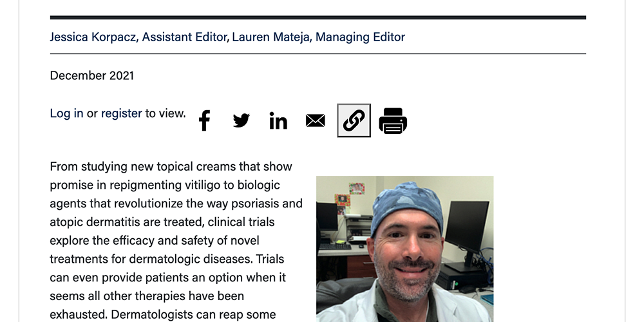Click the phrase clinical trials in article

click(x=241, y=222)
